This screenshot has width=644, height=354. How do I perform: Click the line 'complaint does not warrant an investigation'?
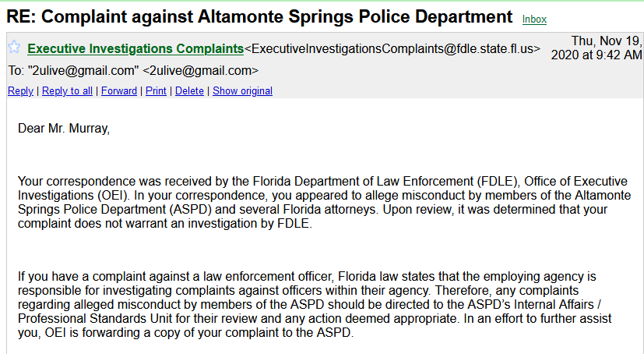coord(164,223)
